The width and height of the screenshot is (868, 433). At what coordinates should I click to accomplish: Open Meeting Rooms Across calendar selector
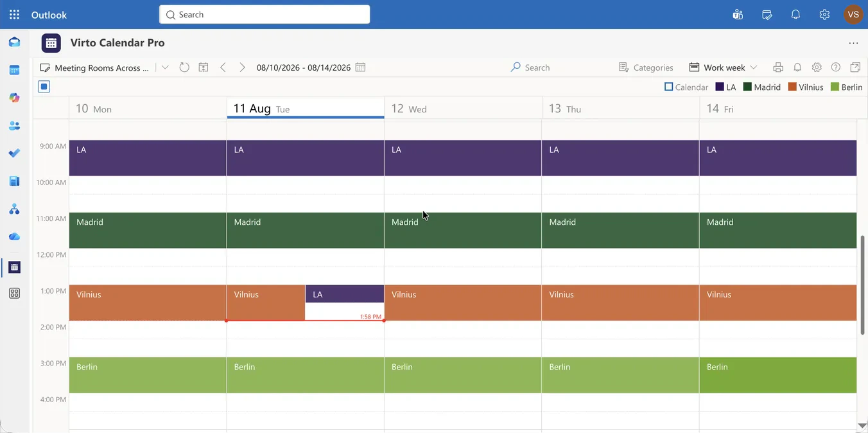point(94,67)
